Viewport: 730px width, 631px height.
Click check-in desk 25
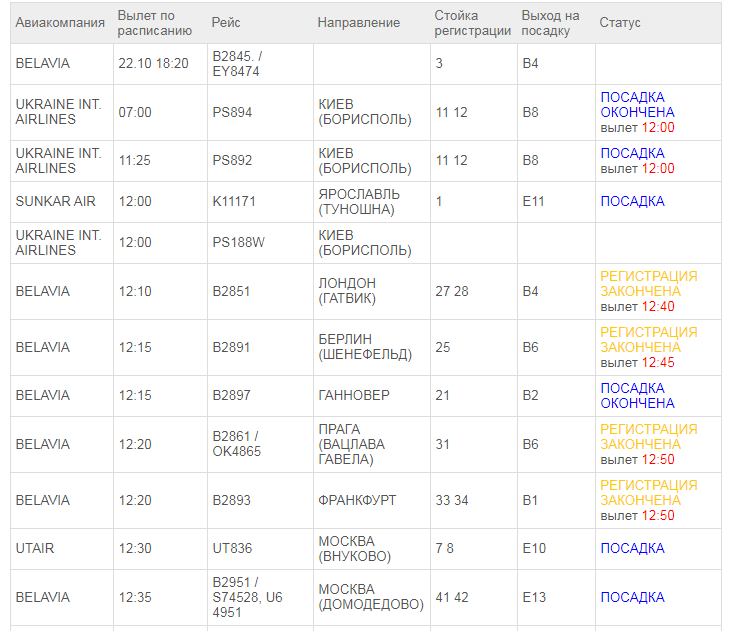[x=443, y=347]
